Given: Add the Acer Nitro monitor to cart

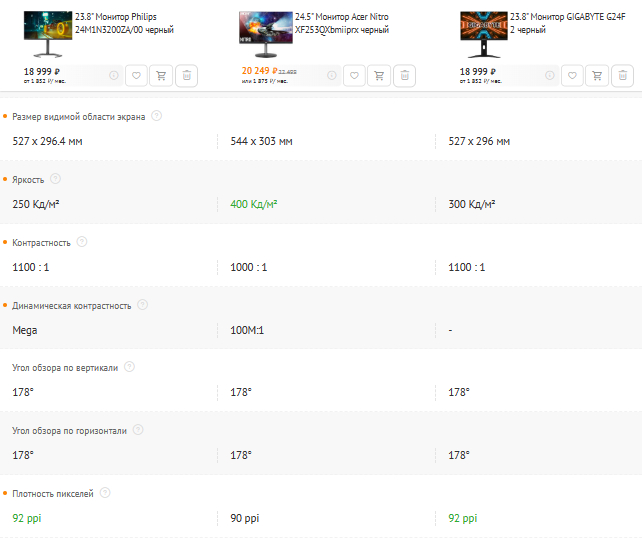Looking at the screenshot, I should pyautogui.click(x=380, y=75).
